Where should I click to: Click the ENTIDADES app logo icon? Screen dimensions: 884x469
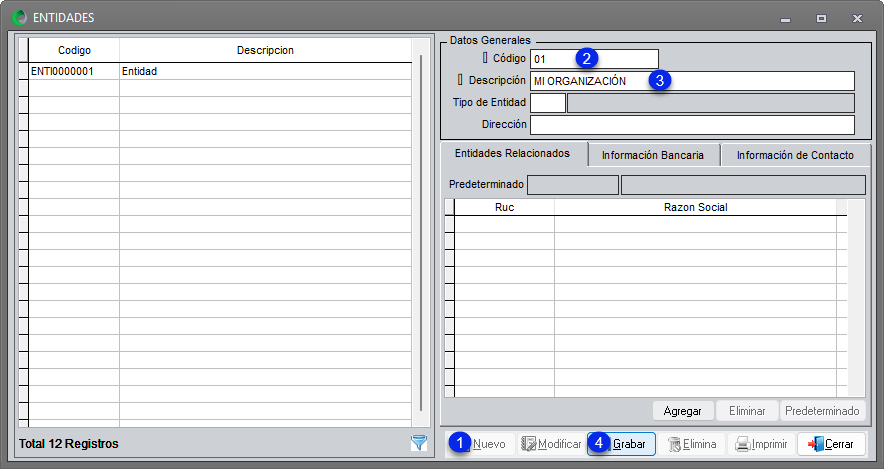(x=19, y=17)
